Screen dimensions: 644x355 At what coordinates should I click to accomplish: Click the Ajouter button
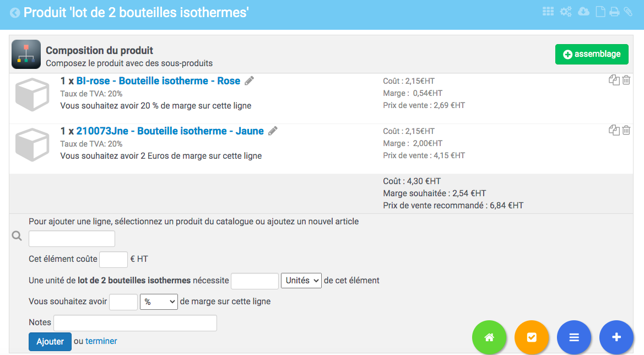pyautogui.click(x=50, y=342)
